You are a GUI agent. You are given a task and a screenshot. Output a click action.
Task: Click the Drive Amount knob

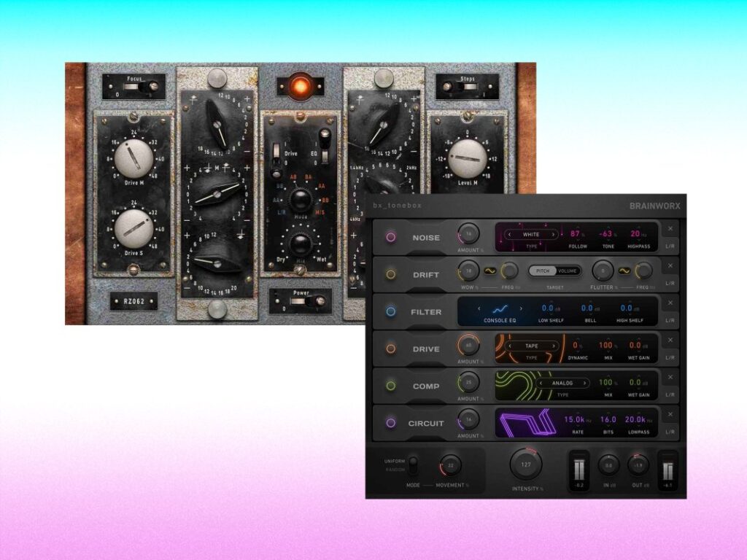click(469, 345)
